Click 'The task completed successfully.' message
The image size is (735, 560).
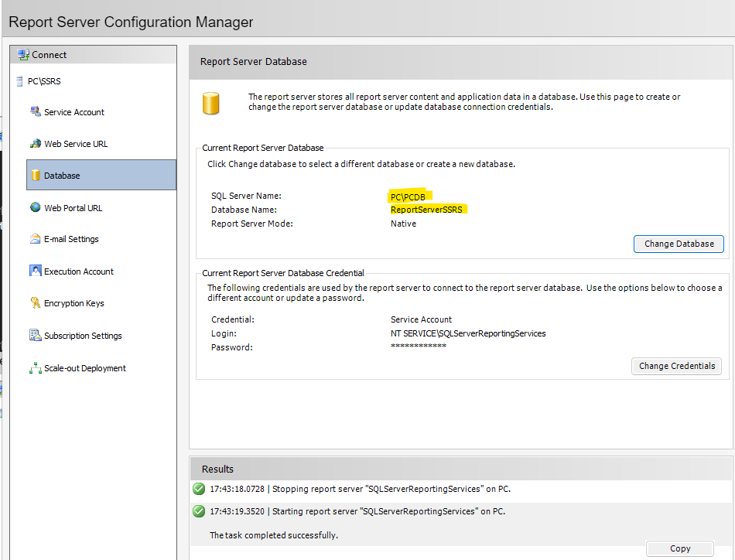274,535
